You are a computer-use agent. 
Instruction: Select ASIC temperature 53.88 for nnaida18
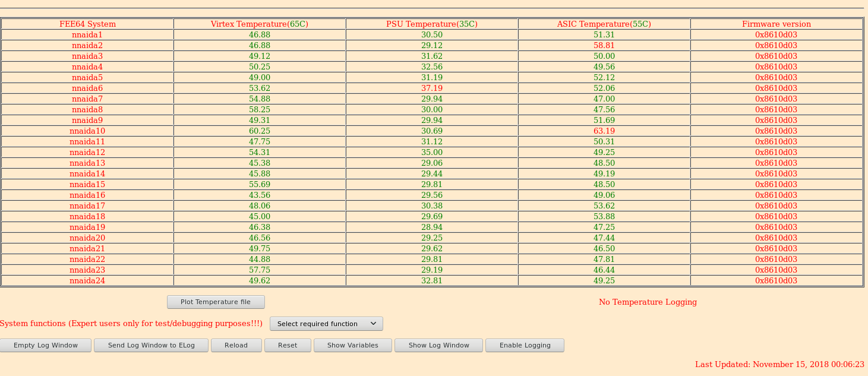click(604, 217)
